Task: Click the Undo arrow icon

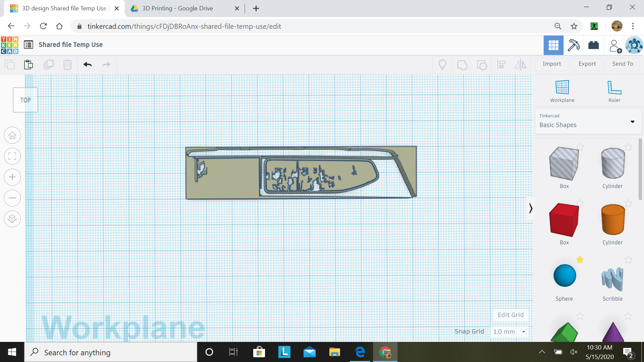Action: [88, 64]
